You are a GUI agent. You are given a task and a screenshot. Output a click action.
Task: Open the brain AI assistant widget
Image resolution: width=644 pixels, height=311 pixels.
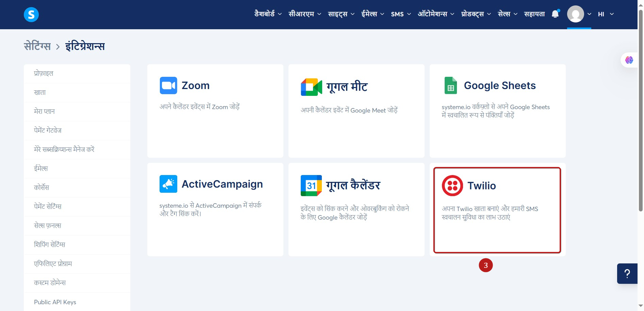[629, 60]
